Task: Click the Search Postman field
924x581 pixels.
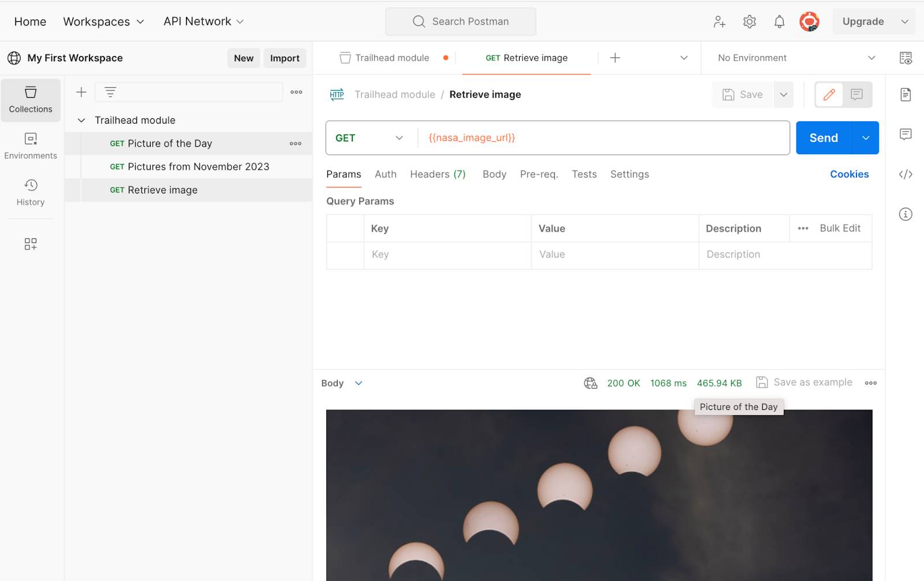Action: coord(461,21)
